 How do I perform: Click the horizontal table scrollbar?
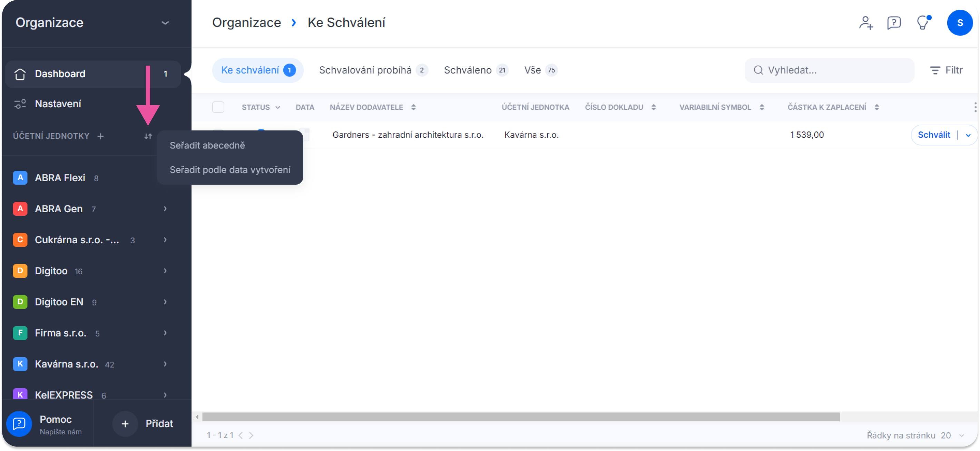(x=520, y=417)
